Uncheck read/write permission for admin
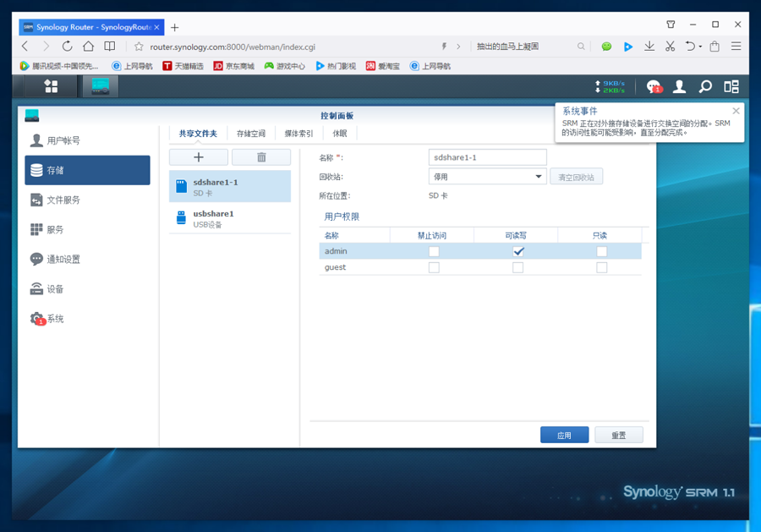 tap(518, 251)
